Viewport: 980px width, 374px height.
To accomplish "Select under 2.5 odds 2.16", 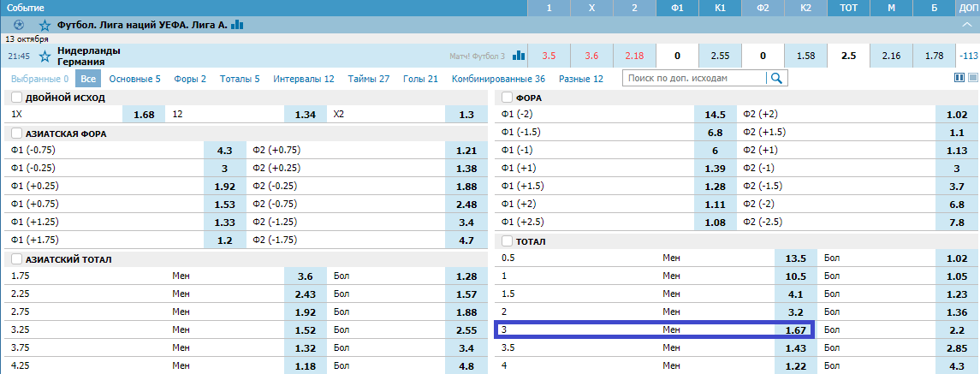I will [x=891, y=56].
